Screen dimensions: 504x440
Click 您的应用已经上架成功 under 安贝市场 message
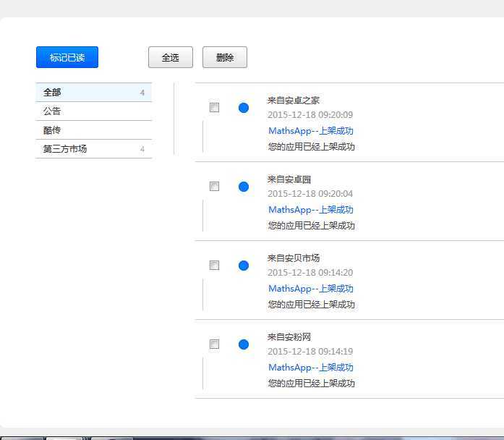point(312,304)
